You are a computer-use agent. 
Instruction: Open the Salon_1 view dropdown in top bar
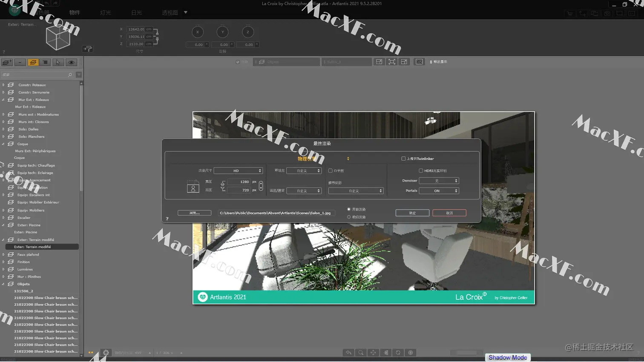coord(346,62)
